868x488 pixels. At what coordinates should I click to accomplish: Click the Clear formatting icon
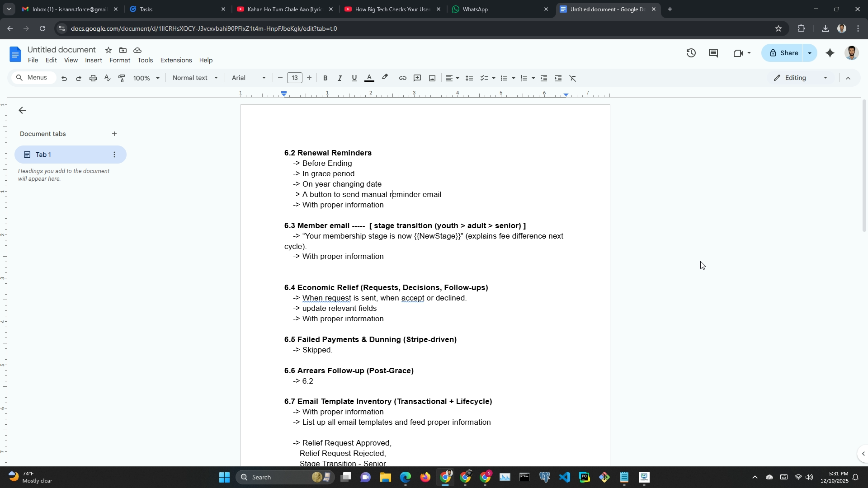[573, 78]
